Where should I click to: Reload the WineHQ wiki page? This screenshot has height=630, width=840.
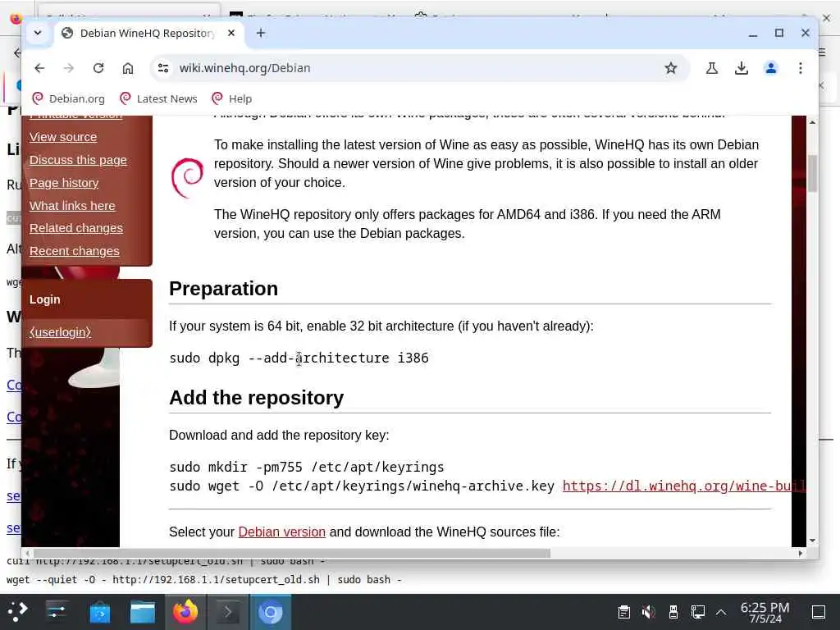click(98, 68)
